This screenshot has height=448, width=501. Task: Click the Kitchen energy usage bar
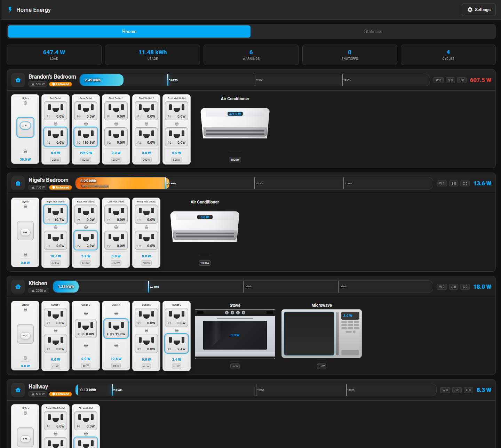(x=243, y=287)
